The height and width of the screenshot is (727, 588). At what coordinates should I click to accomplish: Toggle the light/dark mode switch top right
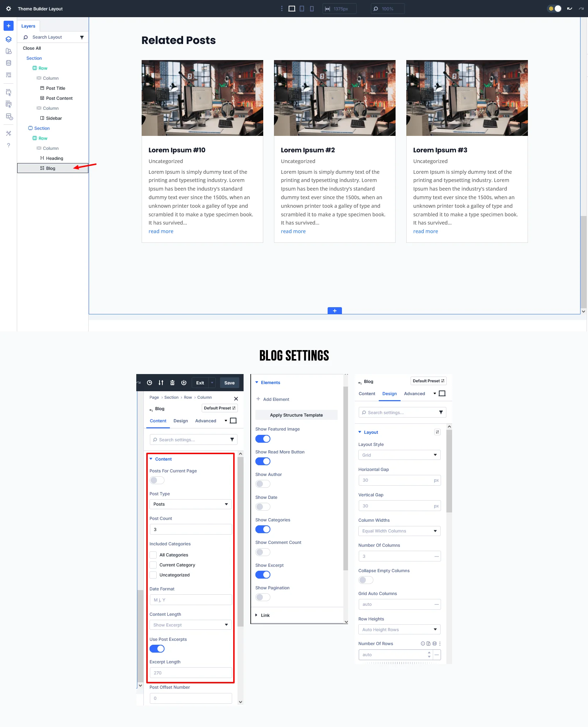(x=555, y=8)
